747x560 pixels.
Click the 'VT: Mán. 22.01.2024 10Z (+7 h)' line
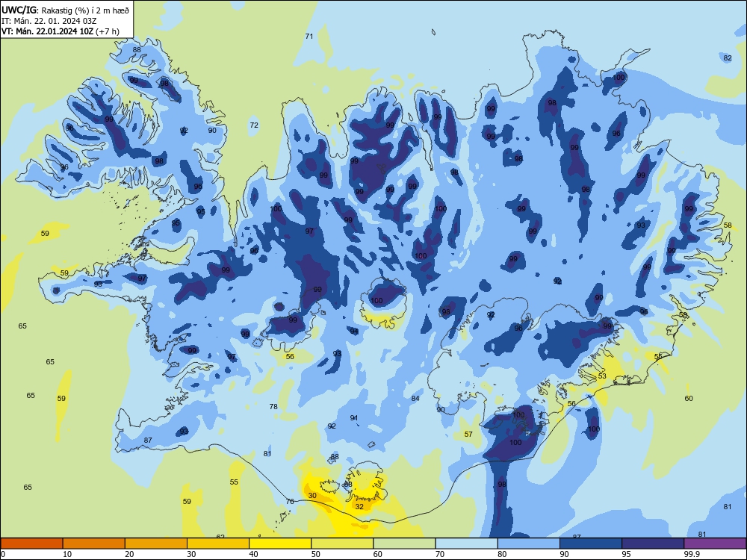click(x=61, y=31)
